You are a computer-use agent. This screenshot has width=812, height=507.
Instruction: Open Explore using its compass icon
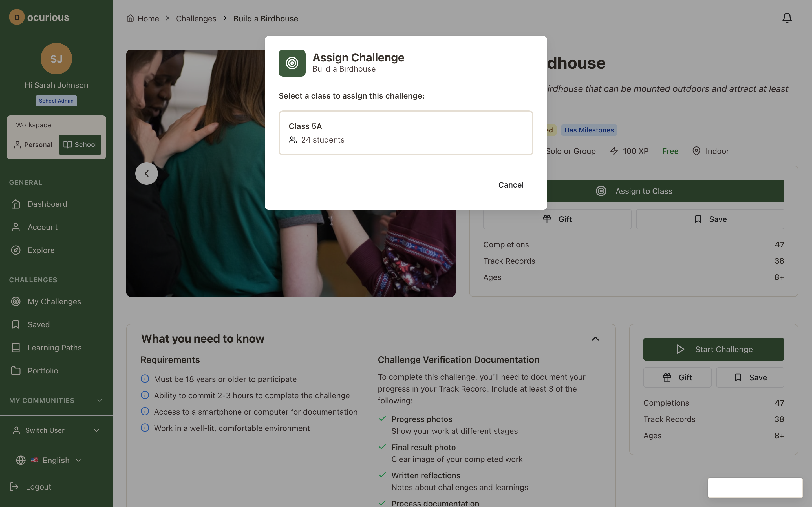click(x=16, y=250)
